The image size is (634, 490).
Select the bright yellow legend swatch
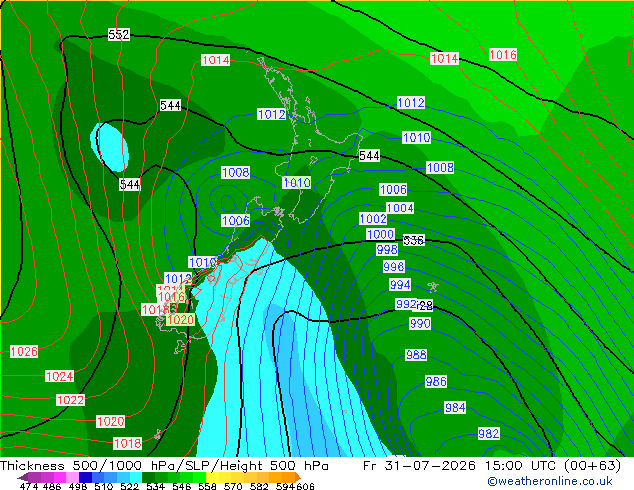click(212, 477)
